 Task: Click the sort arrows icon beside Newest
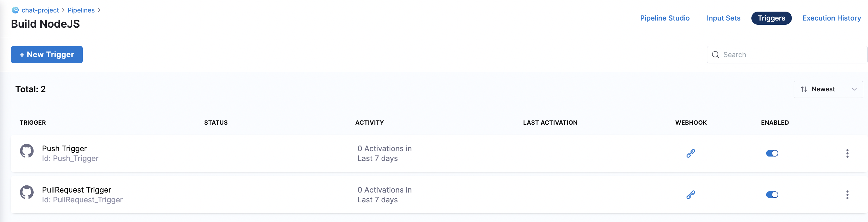pos(804,89)
